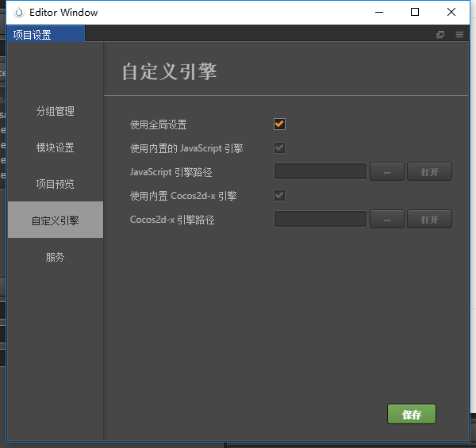Minimize the Editor Window
476x448 pixels.
379,12
